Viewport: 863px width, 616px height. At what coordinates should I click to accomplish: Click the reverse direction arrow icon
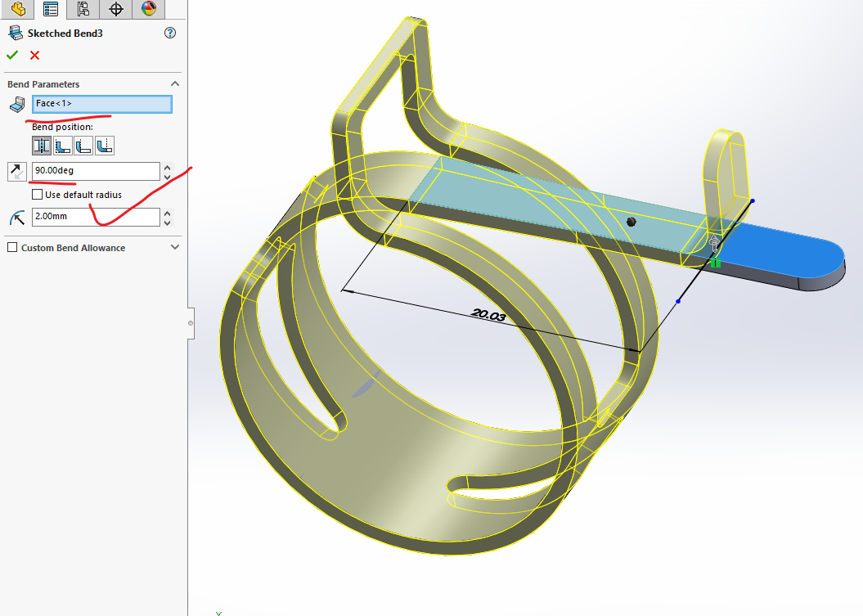(17, 171)
